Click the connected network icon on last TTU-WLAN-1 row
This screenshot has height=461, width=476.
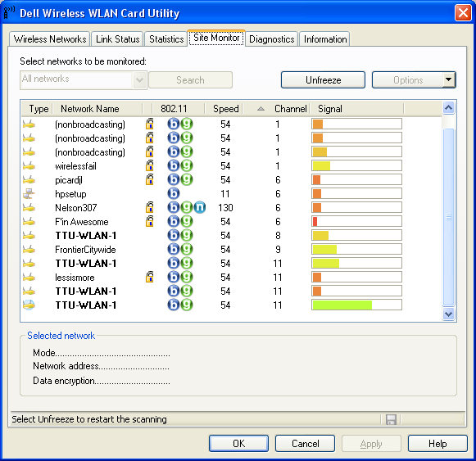[29, 305]
